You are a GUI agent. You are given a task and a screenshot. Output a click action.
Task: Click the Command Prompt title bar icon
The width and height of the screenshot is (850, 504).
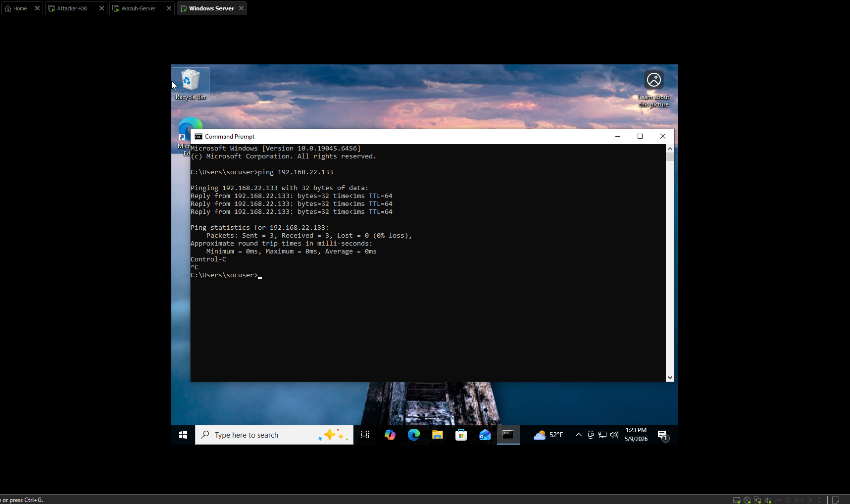pos(199,137)
